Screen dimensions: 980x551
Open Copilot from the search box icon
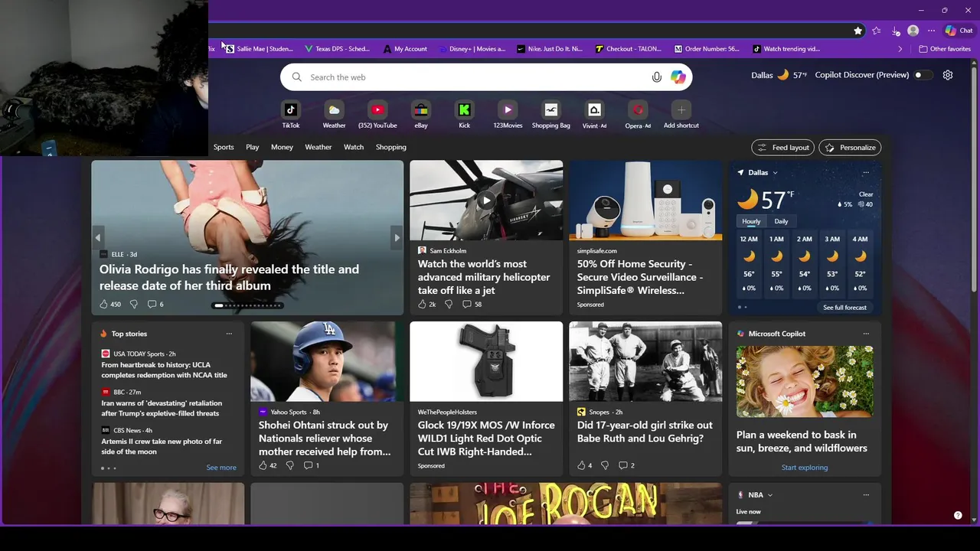(678, 77)
